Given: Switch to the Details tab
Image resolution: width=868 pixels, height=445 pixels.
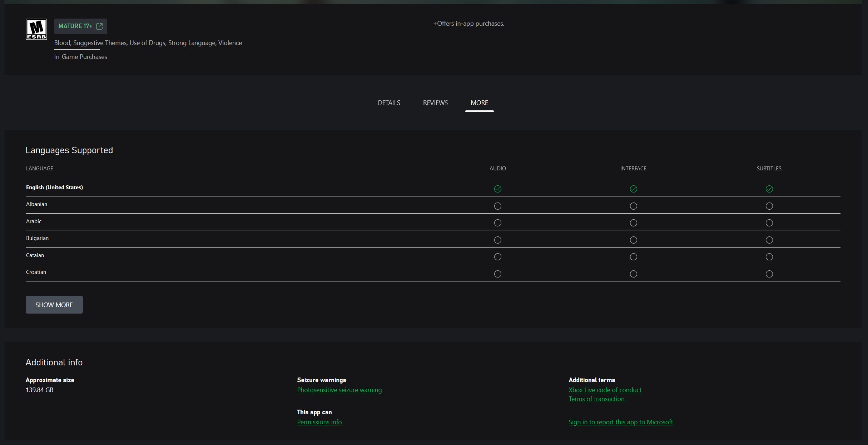Looking at the screenshot, I should pyautogui.click(x=389, y=103).
